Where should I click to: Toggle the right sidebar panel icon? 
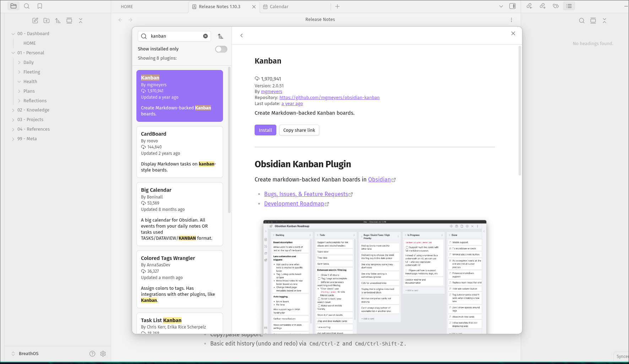coord(513,6)
